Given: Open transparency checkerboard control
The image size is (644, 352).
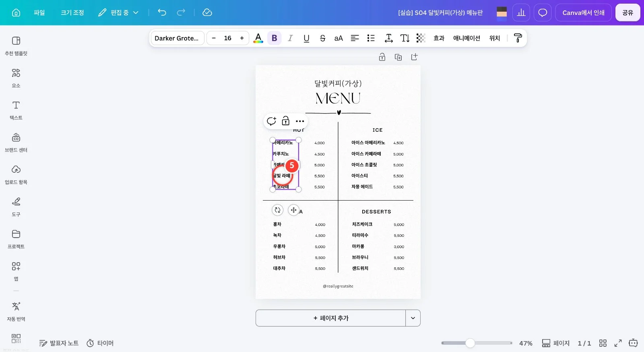Looking at the screenshot, I should (421, 38).
